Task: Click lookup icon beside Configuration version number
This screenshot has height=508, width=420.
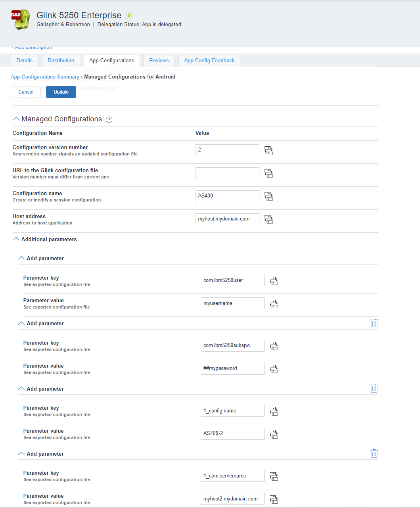Action: [x=268, y=151]
